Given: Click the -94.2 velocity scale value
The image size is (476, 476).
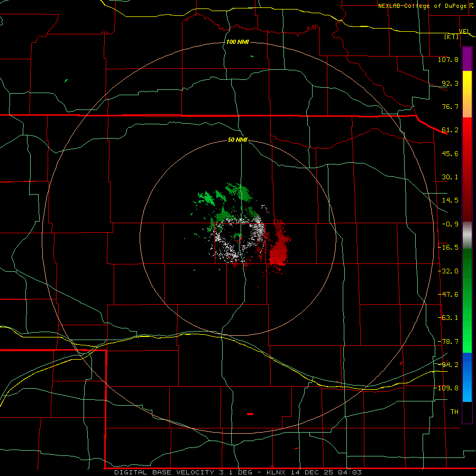Looking at the screenshot, I should pyautogui.click(x=448, y=364).
